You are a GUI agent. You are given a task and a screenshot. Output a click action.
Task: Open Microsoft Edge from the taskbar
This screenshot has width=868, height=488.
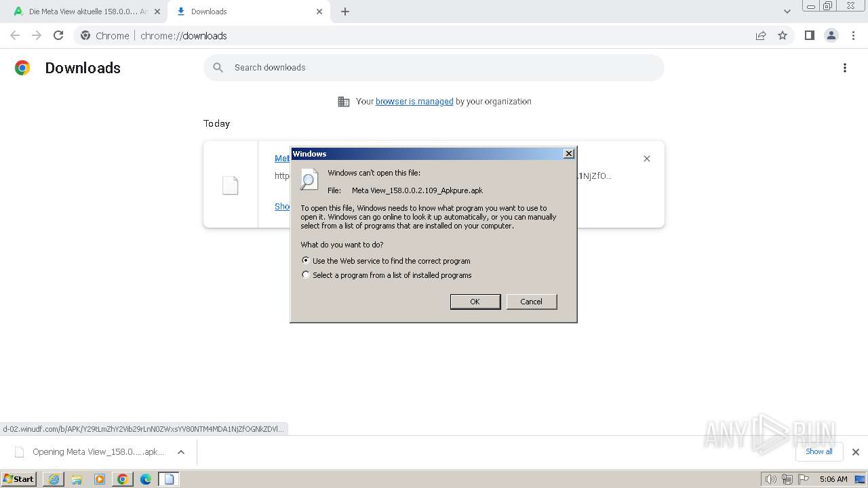(146, 479)
